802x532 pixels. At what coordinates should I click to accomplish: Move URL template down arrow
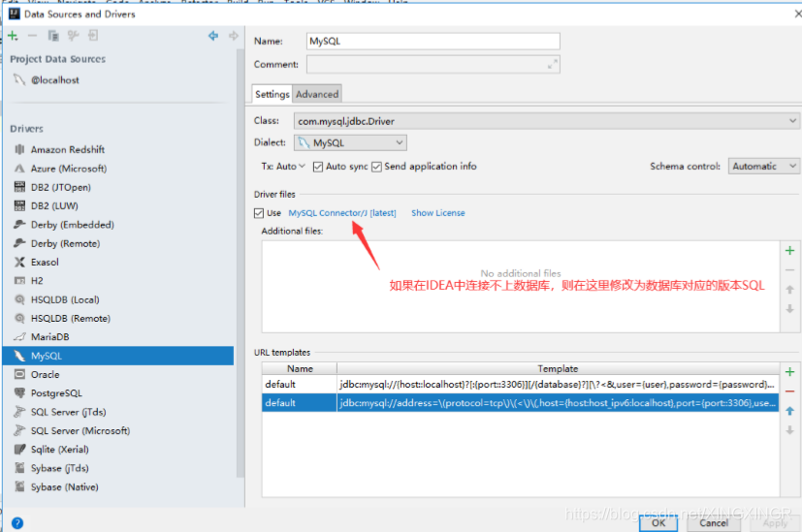click(x=789, y=430)
